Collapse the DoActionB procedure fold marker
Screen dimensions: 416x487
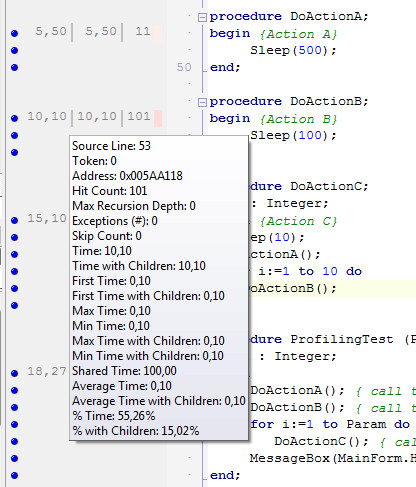202,102
